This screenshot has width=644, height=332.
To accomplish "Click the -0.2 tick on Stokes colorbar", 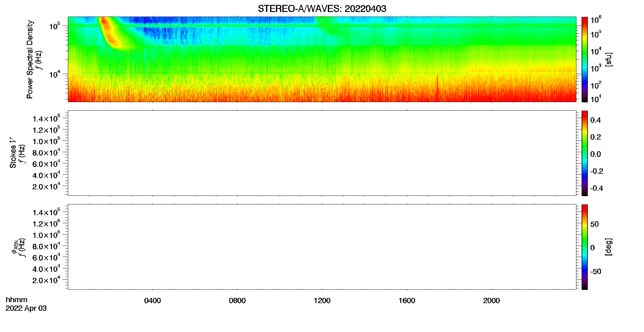I will point(597,171).
